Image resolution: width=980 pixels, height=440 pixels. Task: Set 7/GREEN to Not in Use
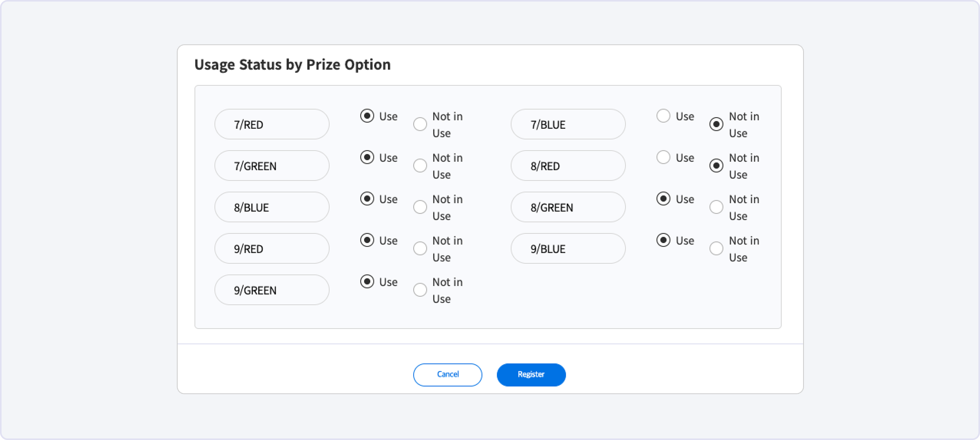pyautogui.click(x=420, y=166)
